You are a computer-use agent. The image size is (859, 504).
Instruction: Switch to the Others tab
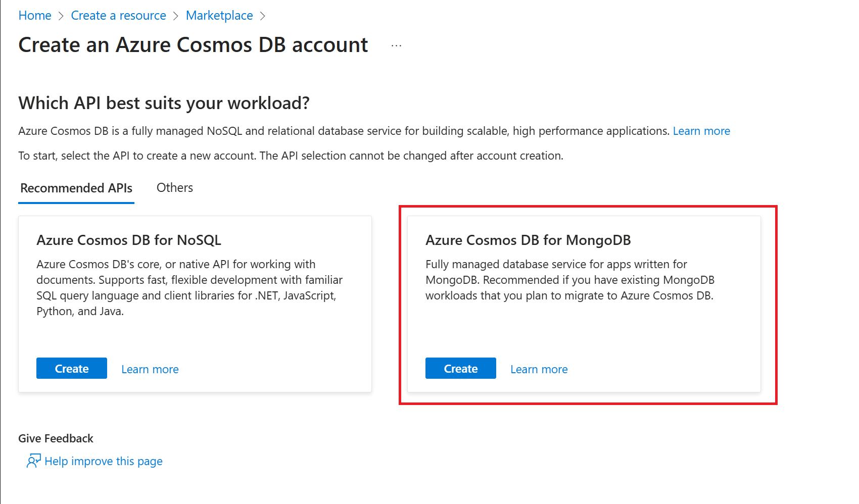174,187
